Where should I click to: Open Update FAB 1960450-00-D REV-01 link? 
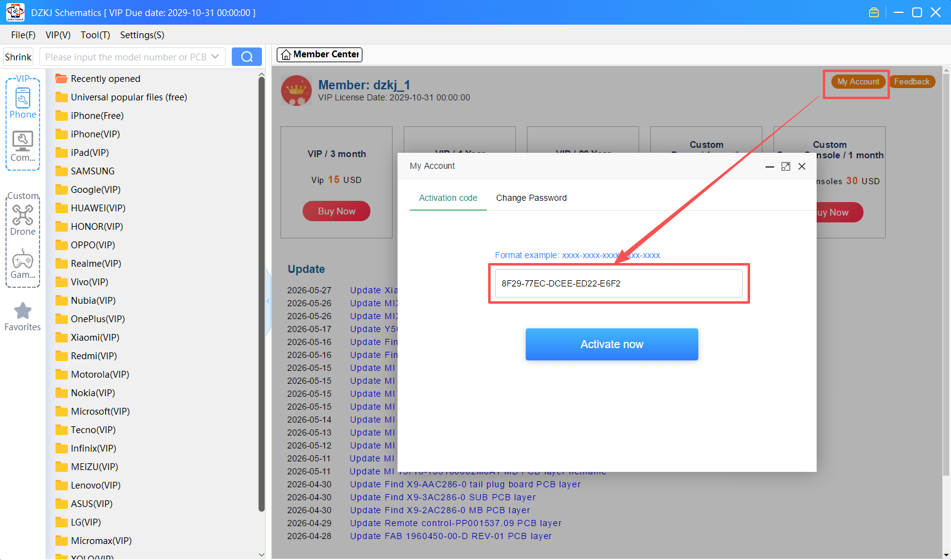click(x=451, y=536)
